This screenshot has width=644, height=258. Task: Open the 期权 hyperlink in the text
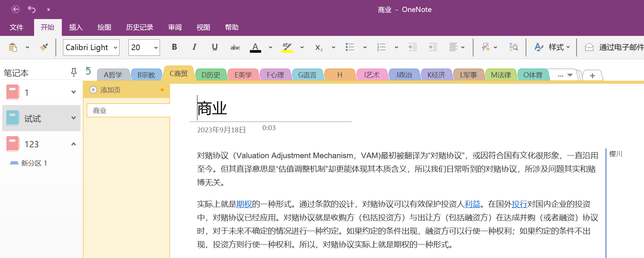[x=244, y=204]
